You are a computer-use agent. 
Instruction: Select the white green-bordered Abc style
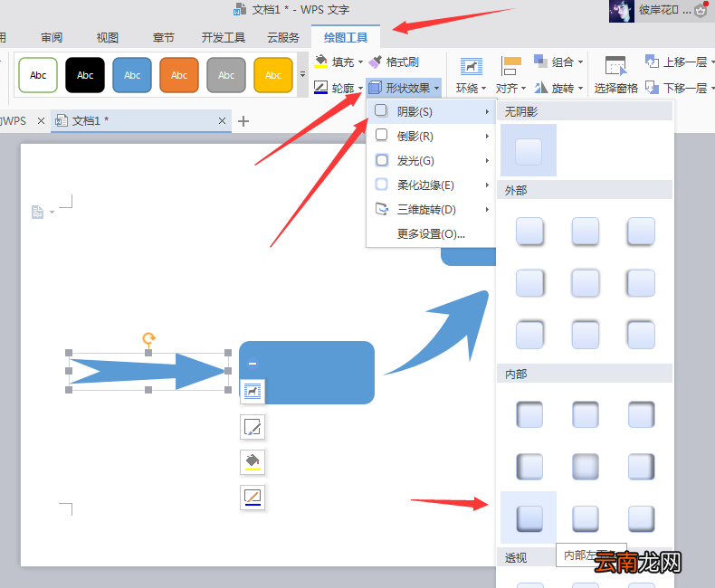click(38, 75)
